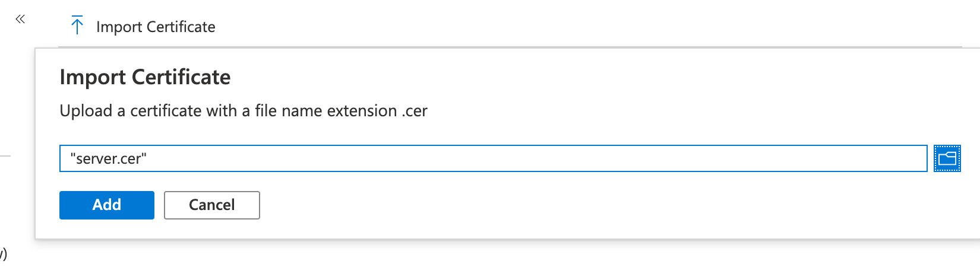Click the Add button
This screenshot has width=980, height=280.
(x=107, y=205)
